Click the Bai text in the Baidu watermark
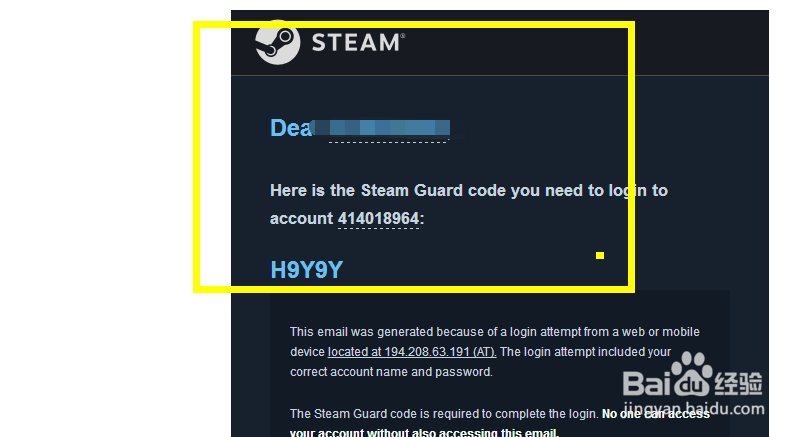811x437 pixels. tap(647, 383)
